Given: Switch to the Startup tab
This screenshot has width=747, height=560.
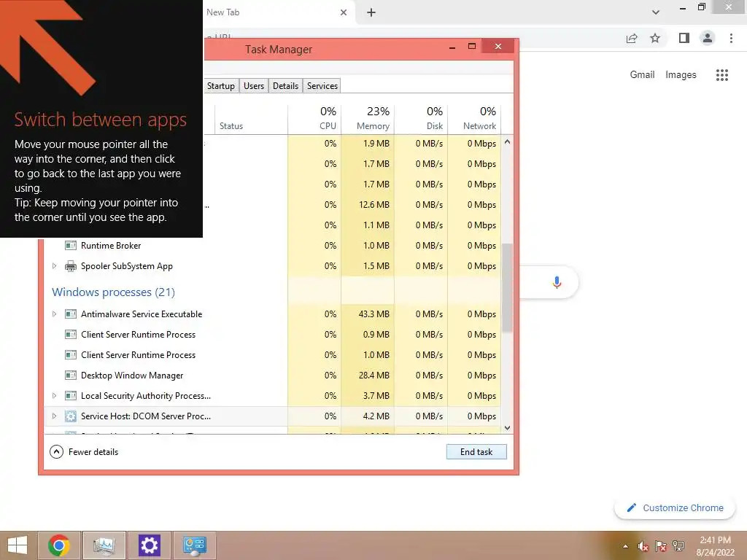Looking at the screenshot, I should (x=220, y=86).
